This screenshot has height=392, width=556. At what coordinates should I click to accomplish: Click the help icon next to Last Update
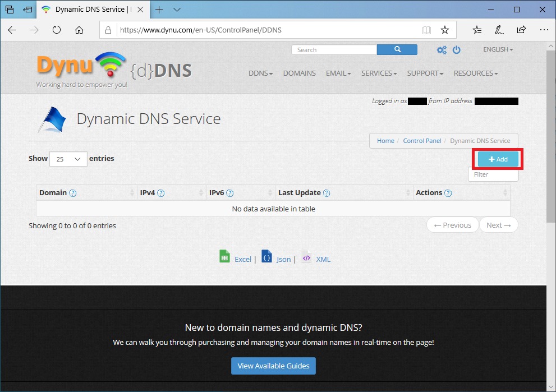click(x=327, y=193)
